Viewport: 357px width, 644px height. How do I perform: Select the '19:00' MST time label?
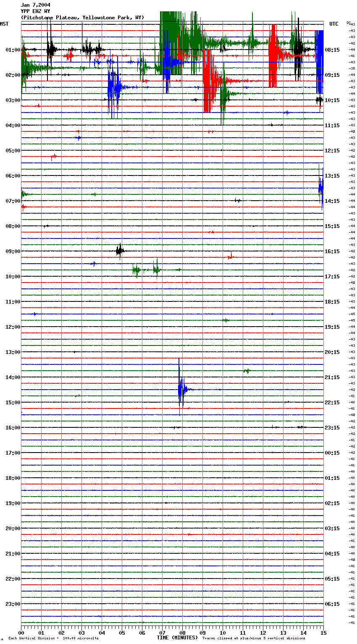point(13,503)
